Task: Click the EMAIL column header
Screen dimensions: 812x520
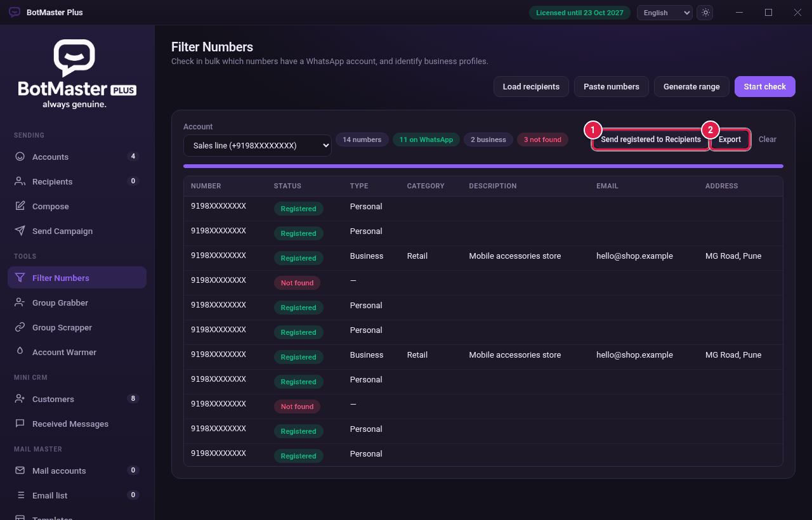Action: 607,186
